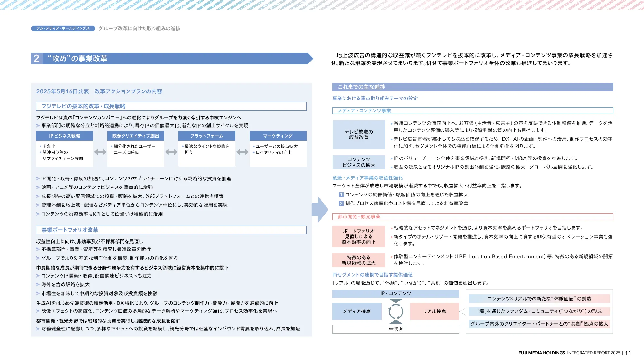Click the line コンテンツの投資効率もKPIとして位置づけ積極的に活用
Image resolution: width=644 pixels, height=363 pixels.
point(99,214)
